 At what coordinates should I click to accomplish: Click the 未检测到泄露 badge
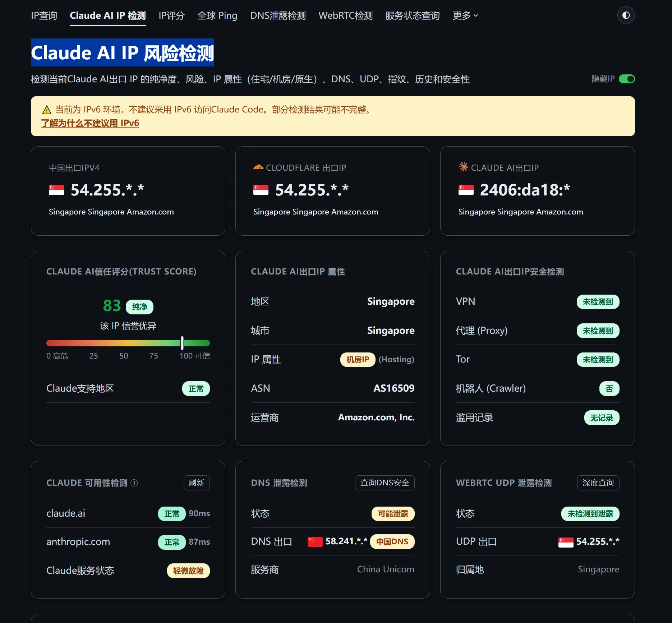(590, 514)
